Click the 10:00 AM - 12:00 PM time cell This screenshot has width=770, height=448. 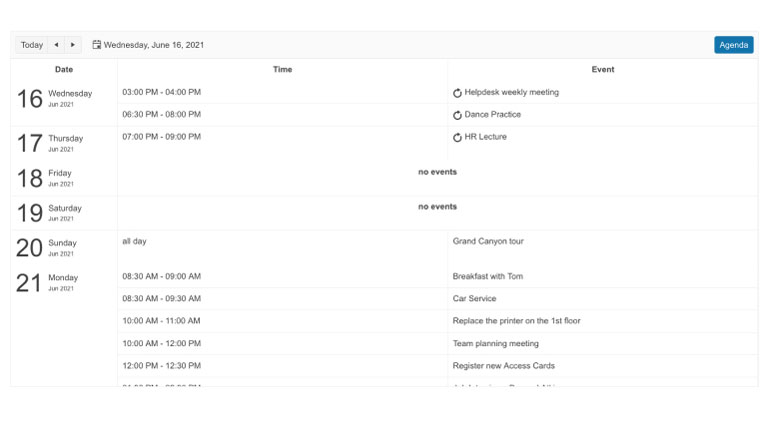282,343
